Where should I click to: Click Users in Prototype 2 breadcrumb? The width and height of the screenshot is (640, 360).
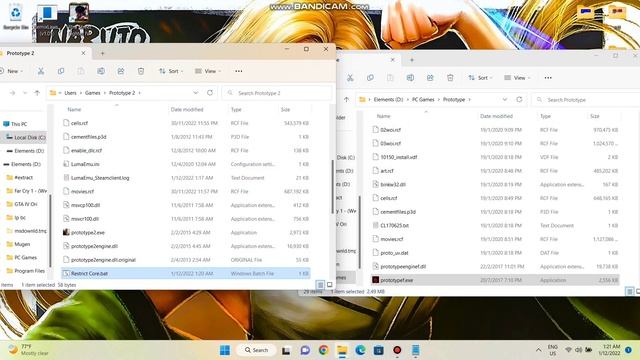70,93
